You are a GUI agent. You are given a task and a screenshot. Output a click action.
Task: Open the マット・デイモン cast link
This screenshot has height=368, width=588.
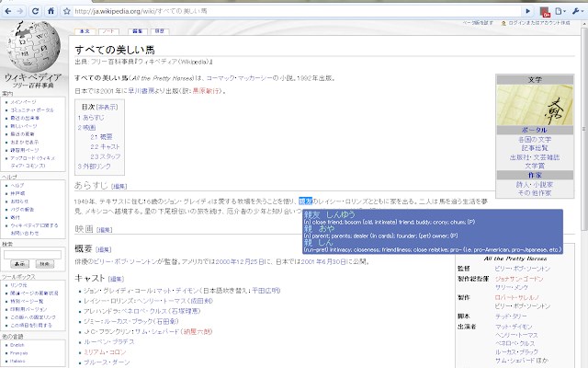[x=176, y=291]
